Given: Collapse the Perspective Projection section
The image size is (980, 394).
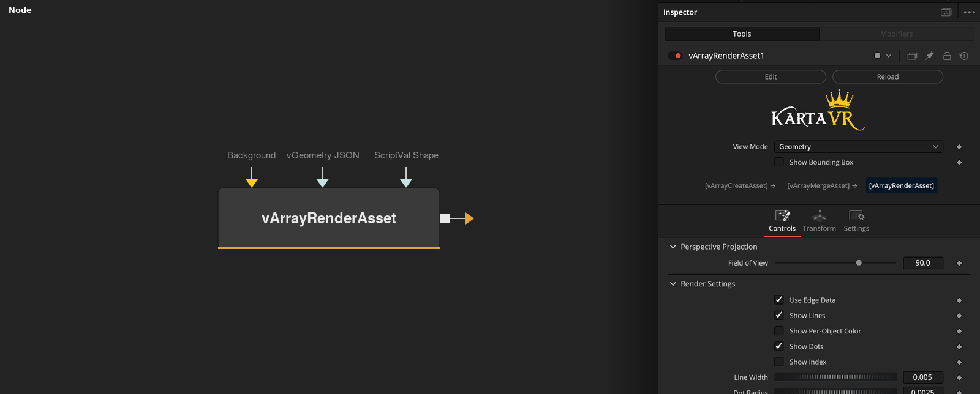Looking at the screenshot, I should point(673,247).
